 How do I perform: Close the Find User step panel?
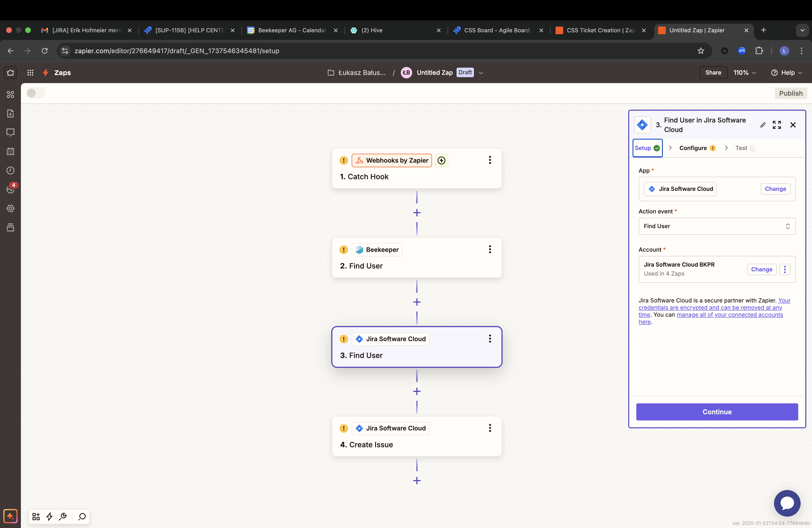pos(793,125)
